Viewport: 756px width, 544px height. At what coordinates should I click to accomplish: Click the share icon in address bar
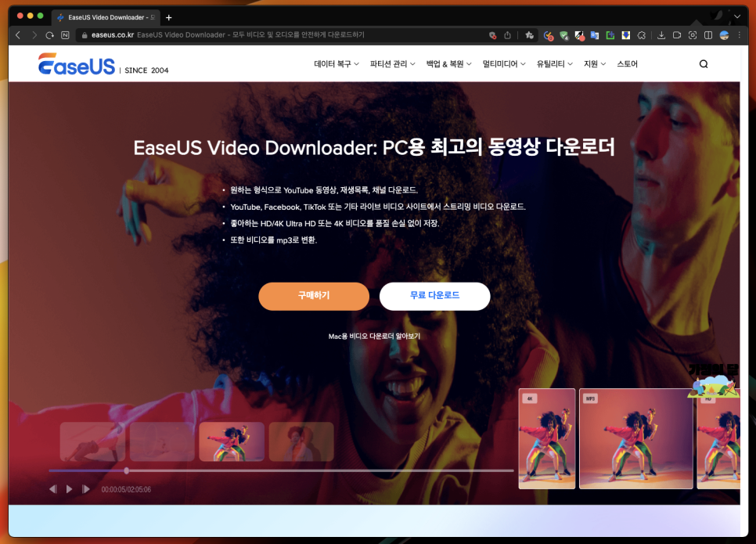(508, 35)
